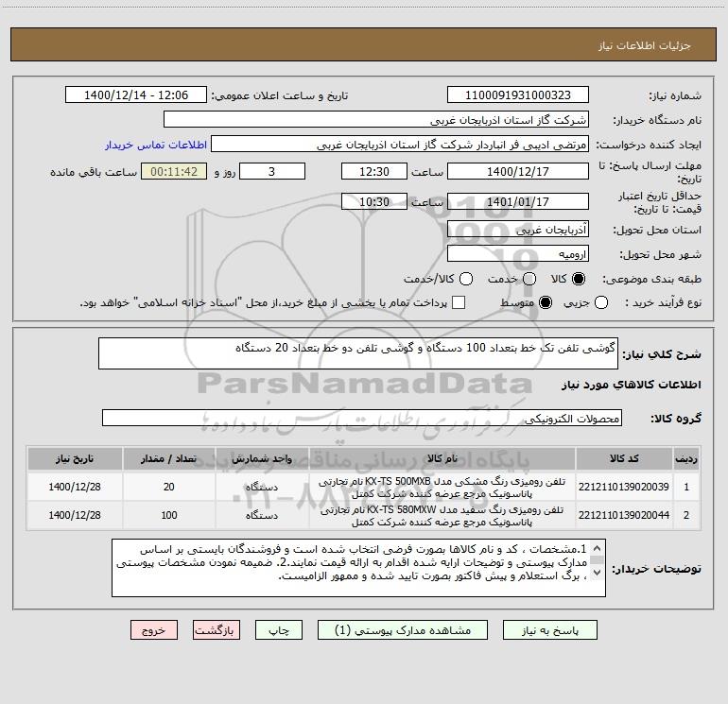Image resolution: width=728 pixels, height=704 pixels.
Task: Click the تاریخ نیاز column header
Action: (x=75, y=458)
